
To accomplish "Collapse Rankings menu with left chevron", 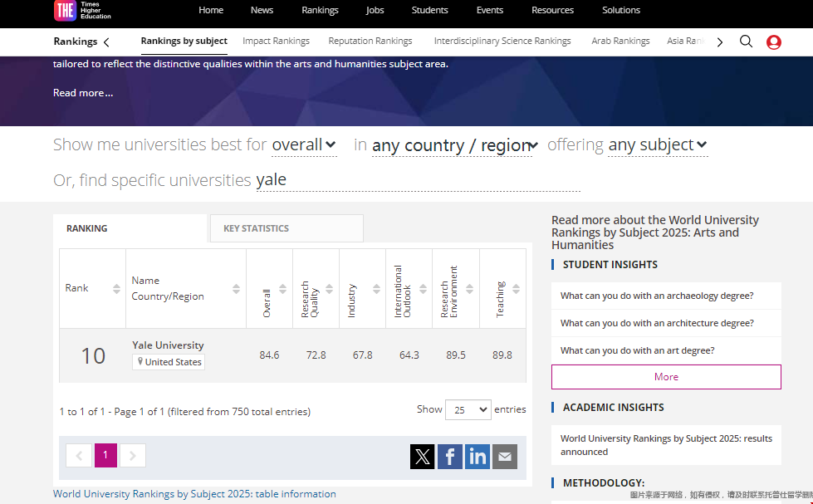I will 106,42.
